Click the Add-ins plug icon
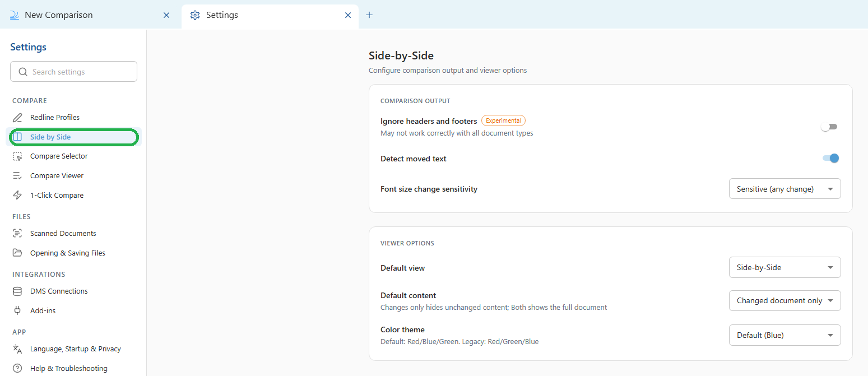 click(18, 311)
